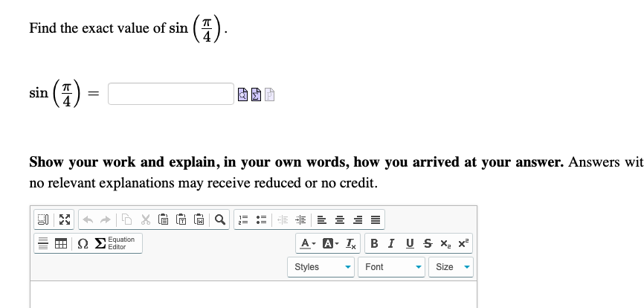Open the Equation Editor in the toolbar
The image size is (644, 308).
click(116, 243)
